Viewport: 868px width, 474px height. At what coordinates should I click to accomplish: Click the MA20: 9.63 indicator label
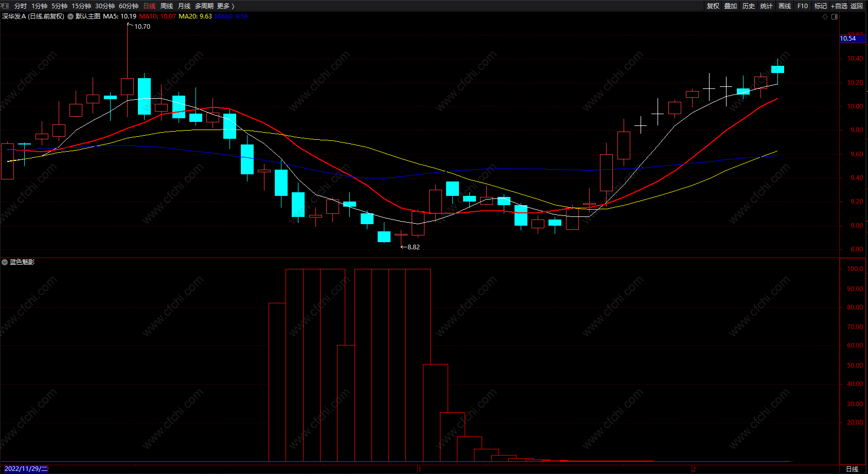(195, 16)
